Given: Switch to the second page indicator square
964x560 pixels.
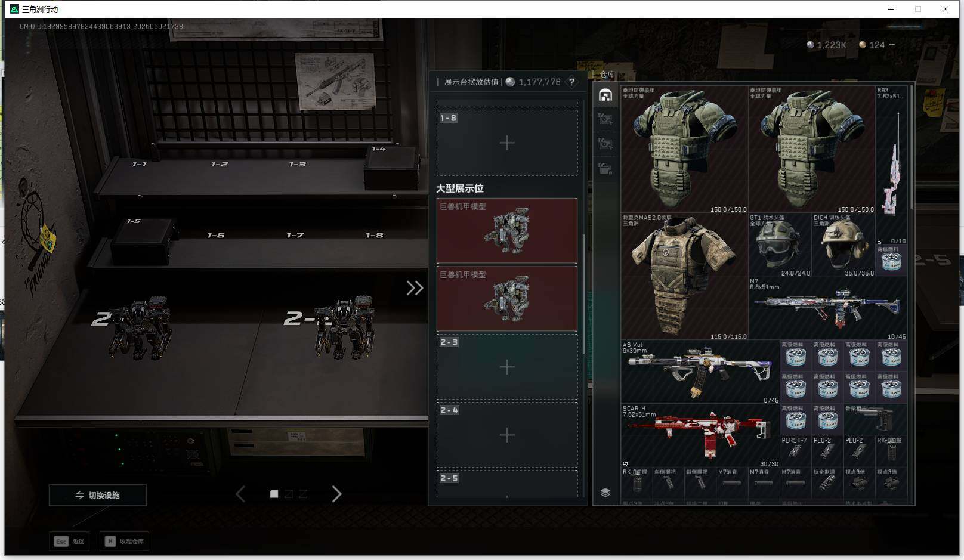Looking at the screenshot, I should tap(289, 494).
